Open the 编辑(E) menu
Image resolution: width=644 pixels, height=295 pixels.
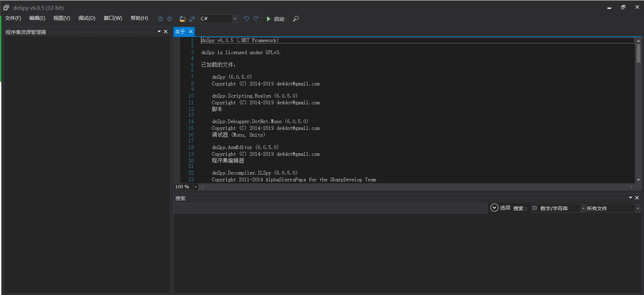pos(37,18)
